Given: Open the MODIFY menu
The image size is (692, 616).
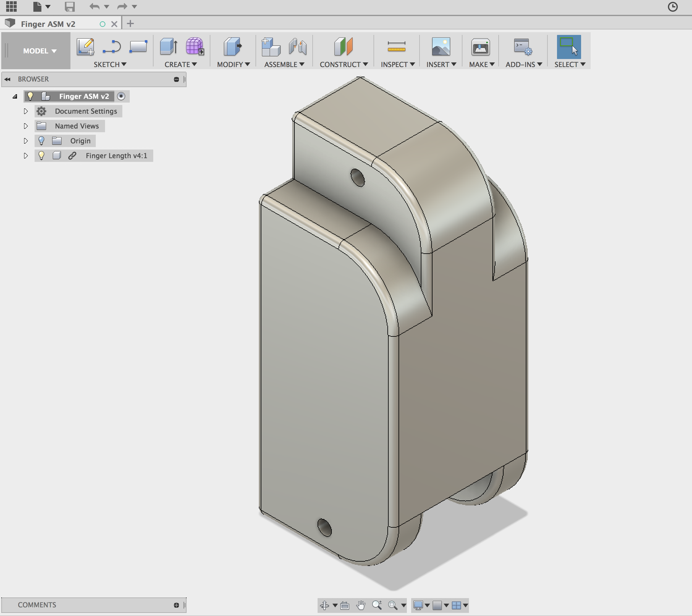Looking at the screenshot, I should (x=233, y=64).
